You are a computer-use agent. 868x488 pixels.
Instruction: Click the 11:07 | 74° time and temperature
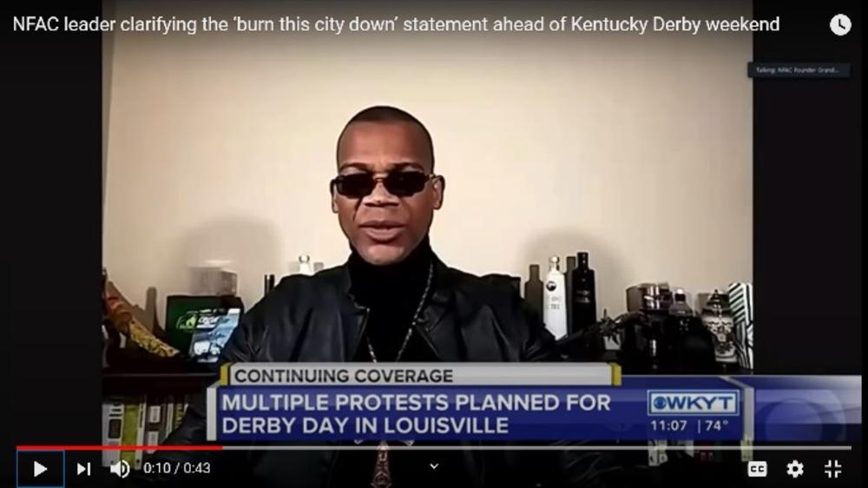pyautogui.click(x=688, y=426)
